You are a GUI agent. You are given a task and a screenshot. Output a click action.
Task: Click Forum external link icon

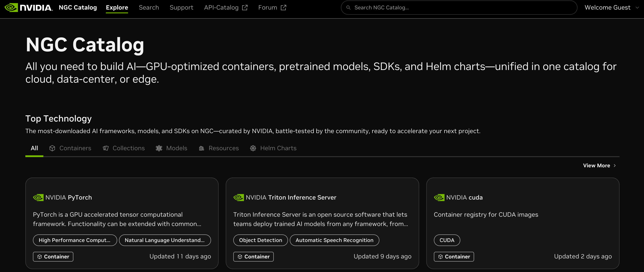(x=283, y=8)
